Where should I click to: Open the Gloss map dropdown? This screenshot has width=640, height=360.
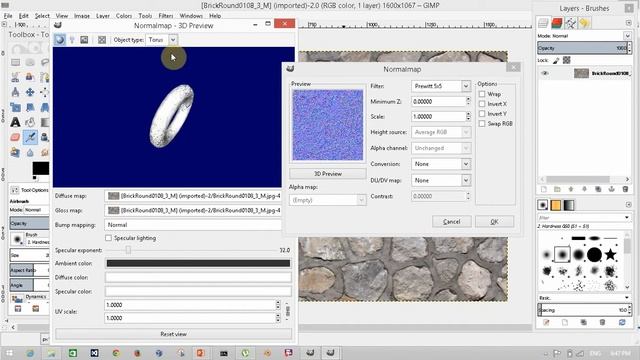pos(193,210)
